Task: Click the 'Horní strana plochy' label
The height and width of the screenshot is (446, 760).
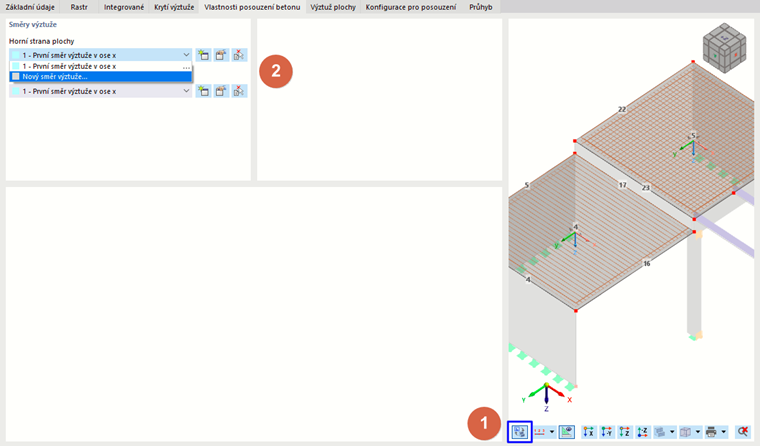Action: 42,41
